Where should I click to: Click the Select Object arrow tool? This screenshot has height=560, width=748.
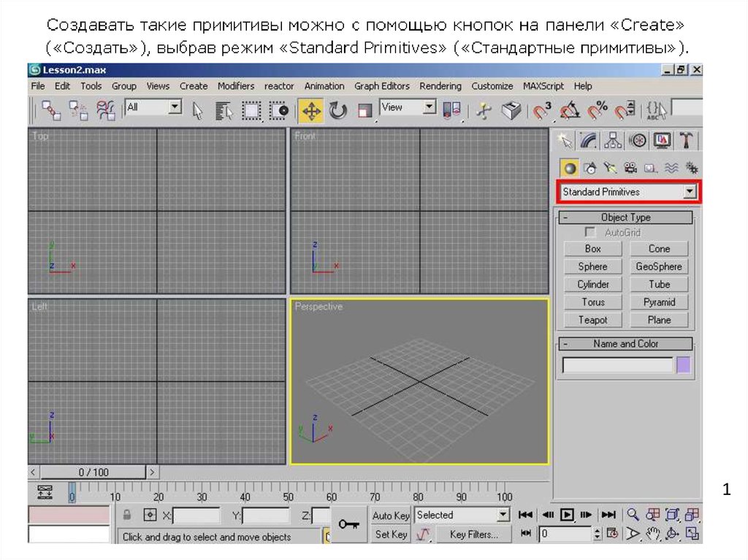click(197, 111)
